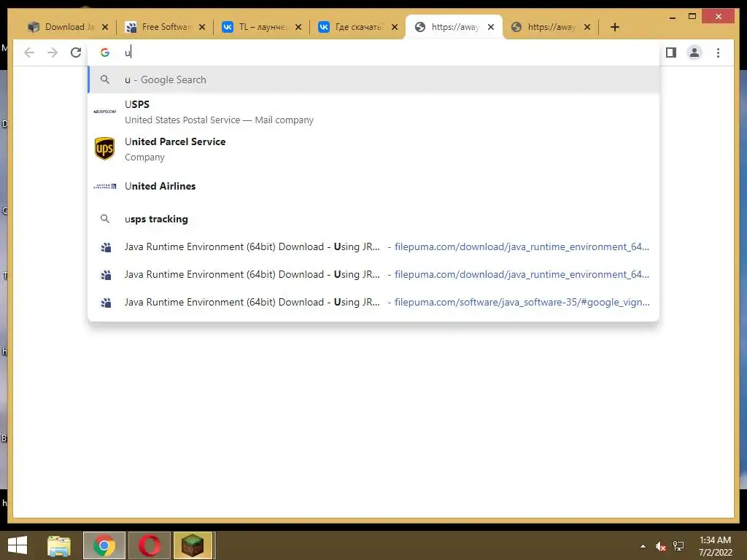Click the browser Forward arrow
Viewport: 747px width, 560px height.
pos(53,52)
